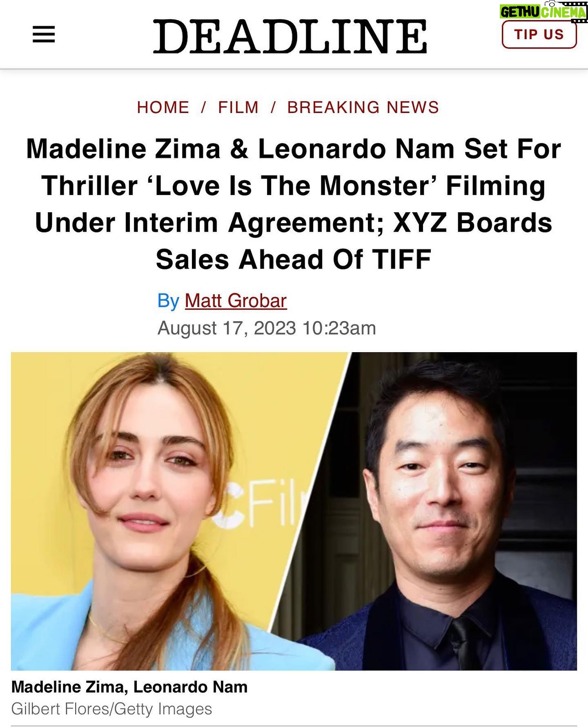Image resolution: width=588 pixels, height=728 pixels.
Task: Click the Gilbert Flores/Getty Images credit
Action: pyautogui.click(x=111, y=709)
